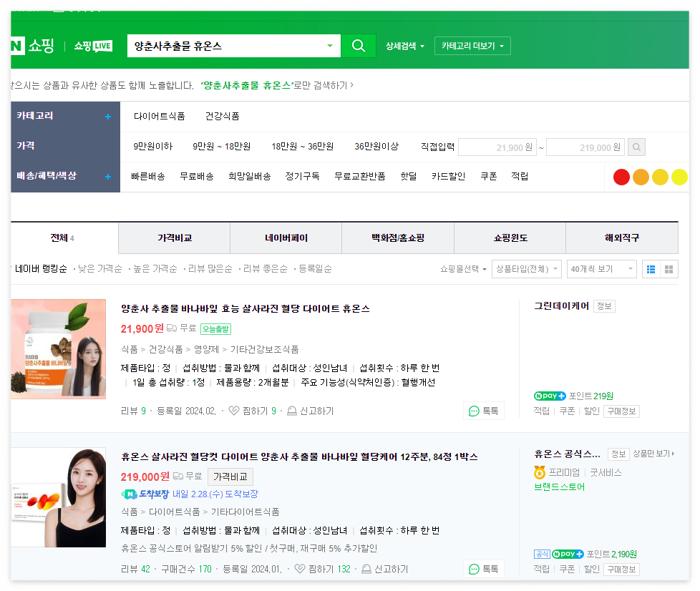This screenshot has height=591, width=700.
Task: Click the 도착보장 arrival guarantee badge
Action: (145, 494)
